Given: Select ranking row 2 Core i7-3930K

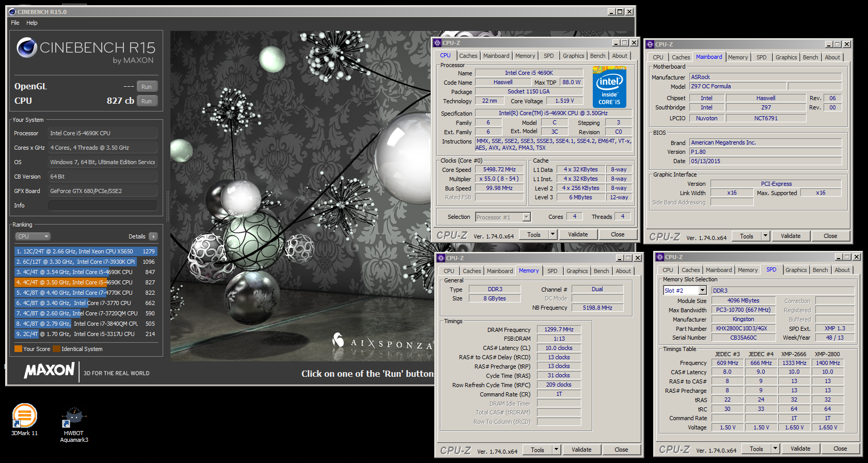Looking at the screenshot, I should pos(86,262).
